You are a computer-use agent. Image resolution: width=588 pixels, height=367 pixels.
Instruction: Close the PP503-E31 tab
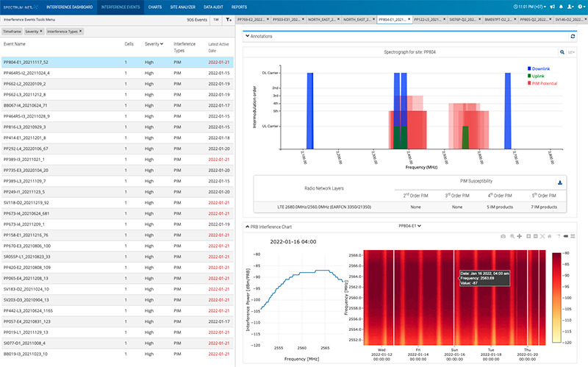303,19
